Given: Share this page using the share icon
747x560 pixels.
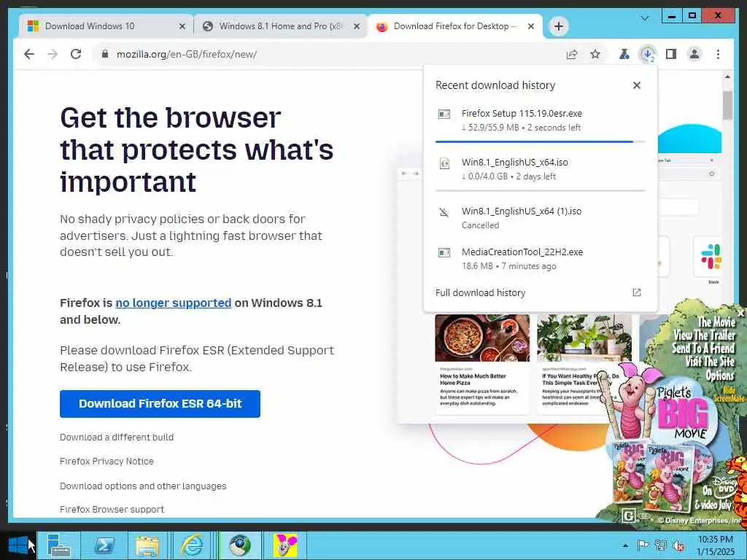Looking at the screenshot, I should [572, 54].
